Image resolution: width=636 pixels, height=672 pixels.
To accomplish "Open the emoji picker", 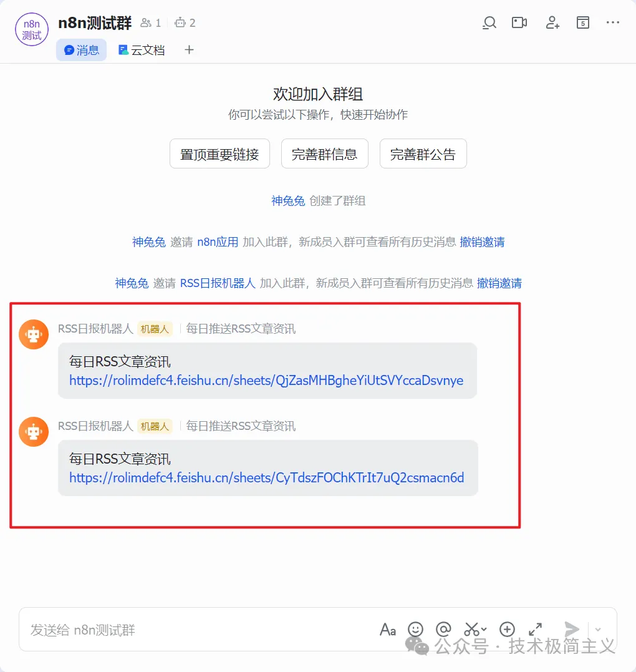I will click(415, 630).
